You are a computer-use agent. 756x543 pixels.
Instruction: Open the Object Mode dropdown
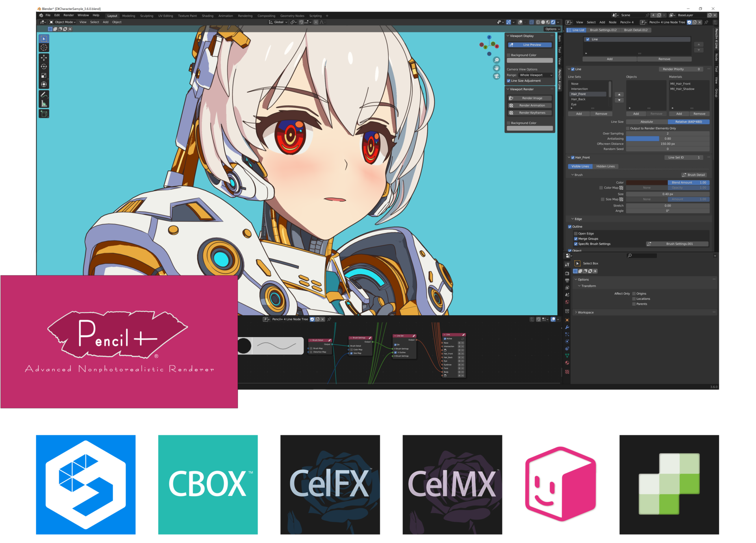click(x=63, y=22)
